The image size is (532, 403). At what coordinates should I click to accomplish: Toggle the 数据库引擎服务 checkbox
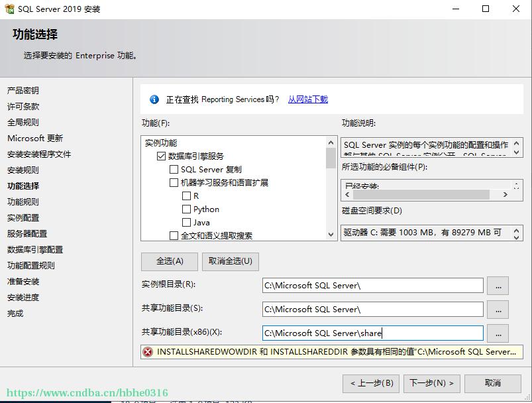click(x=161, y=156)
